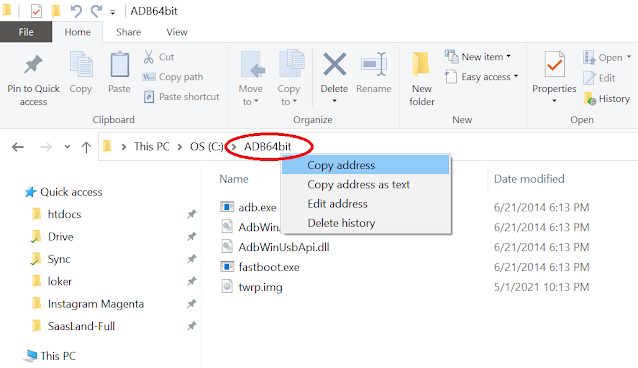The width and height of the screenshot is (638, 368).
Task: Click the Redo arrow in title bar
Action: (96, 11)
